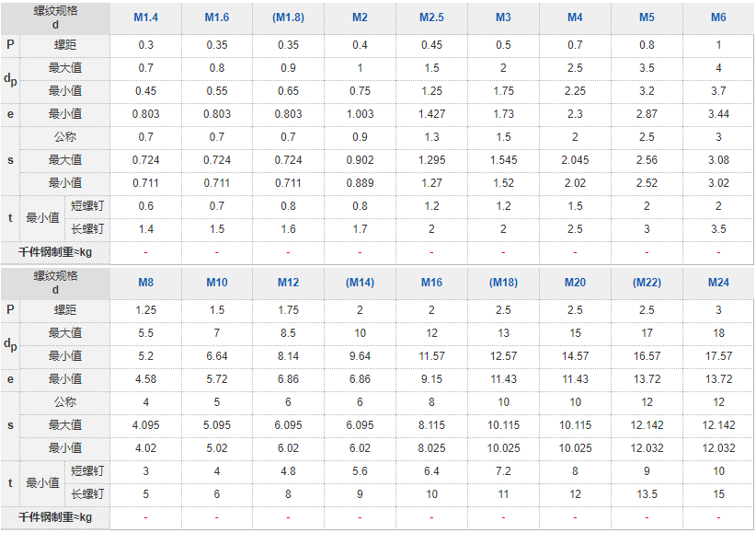
Task: Click the M1.6 column header link
Action: [x=217, y=17]
